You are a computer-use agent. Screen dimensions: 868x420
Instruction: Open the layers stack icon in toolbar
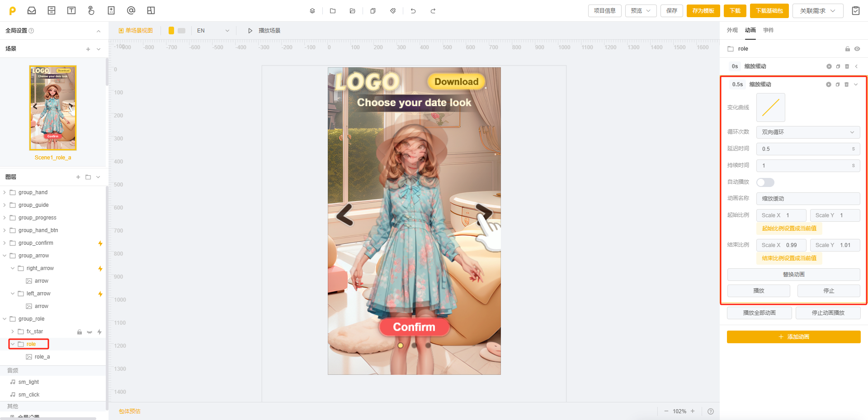coord(312,11)
